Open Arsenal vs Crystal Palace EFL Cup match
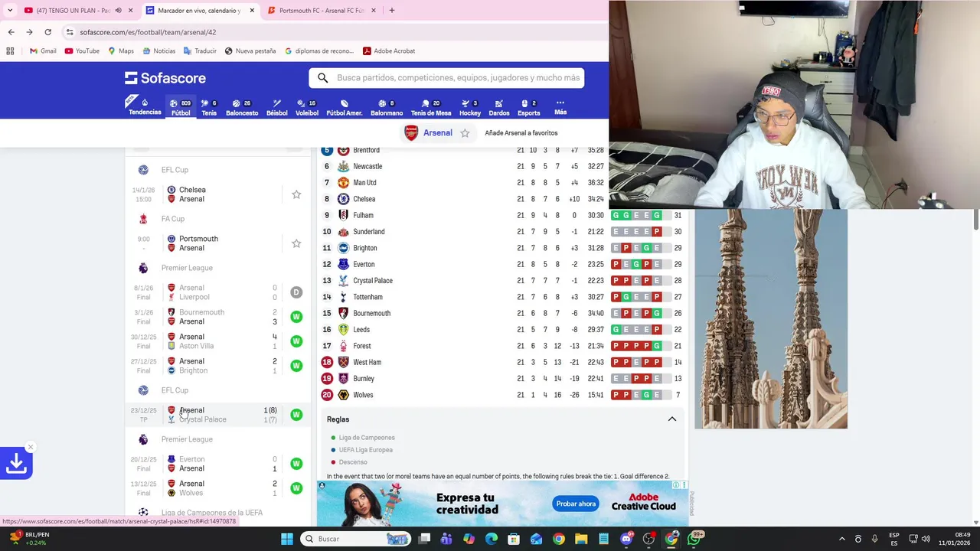The height and width of the screenshot is (551, 980). (x=218, y=415)
